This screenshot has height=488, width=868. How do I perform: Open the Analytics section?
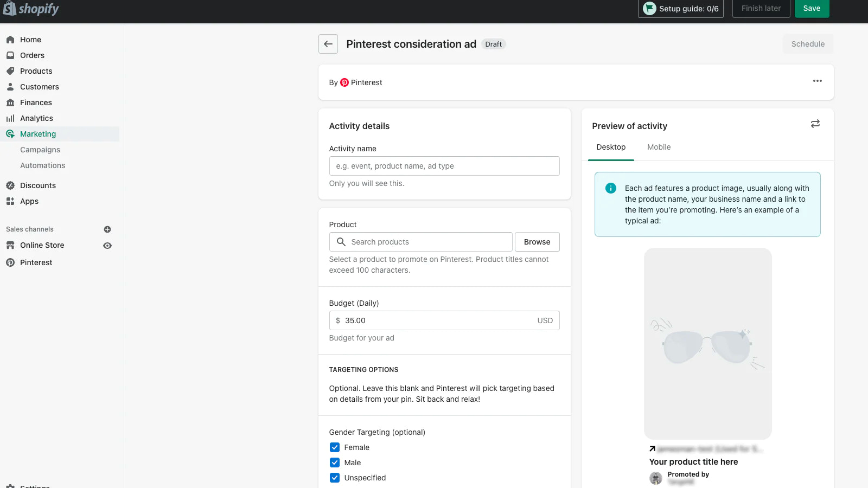[x=36, y=118]
